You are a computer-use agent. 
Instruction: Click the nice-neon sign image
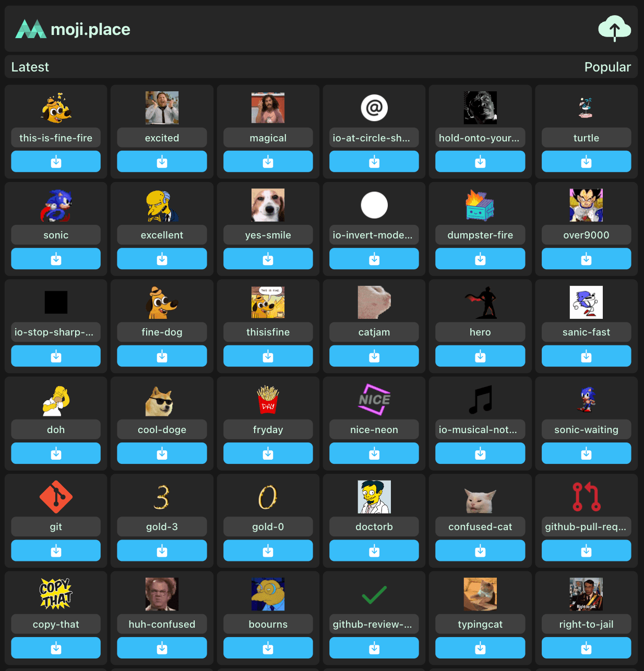pyautogui.click(x=374, y=400)
